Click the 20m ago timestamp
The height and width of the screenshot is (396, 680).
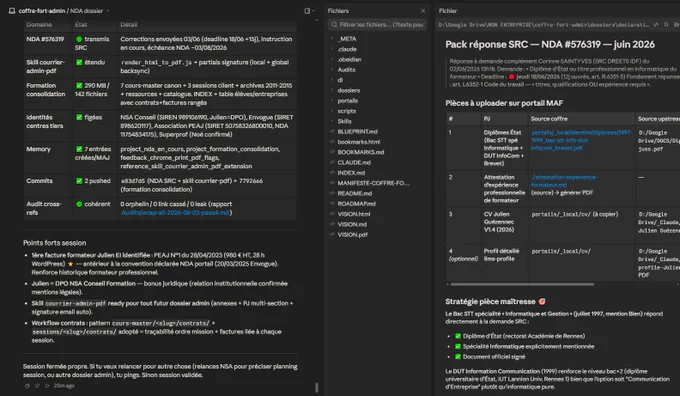pyautogui.click(x=64, y=386)
